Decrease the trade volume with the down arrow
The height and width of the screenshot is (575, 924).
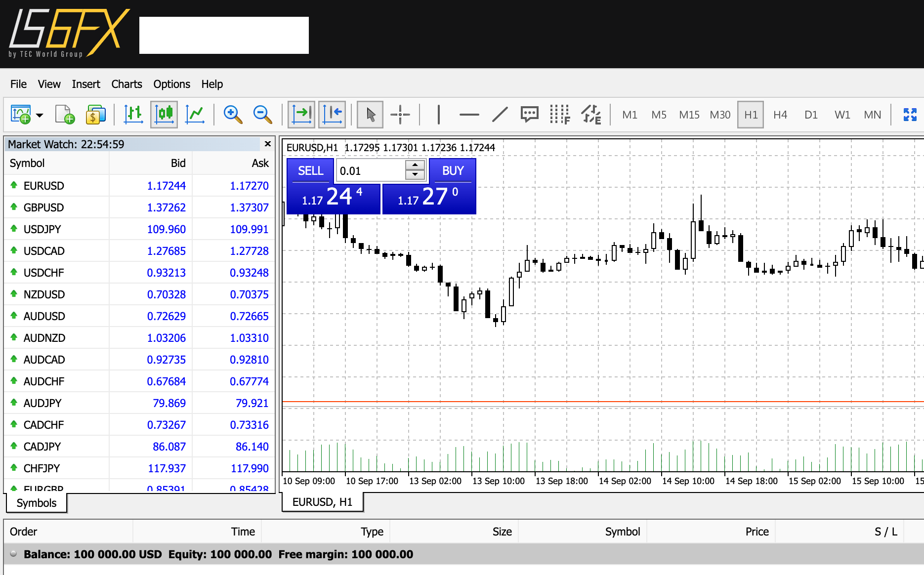click(x=415, y=175)
